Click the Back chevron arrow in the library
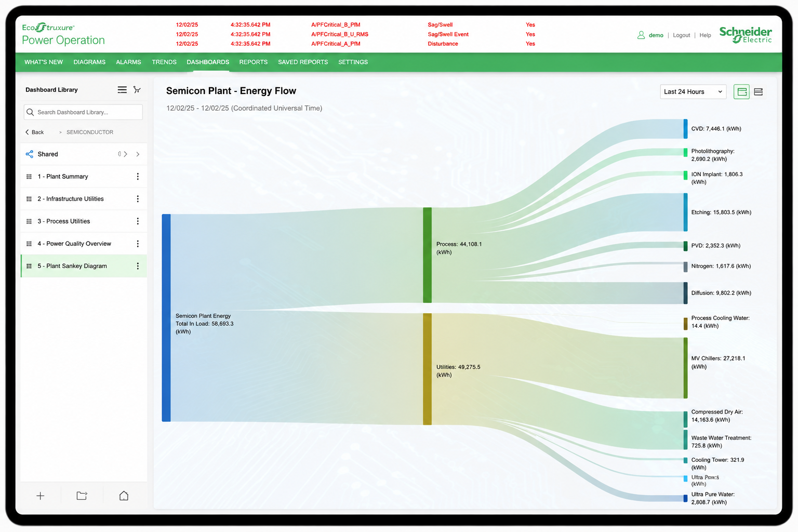This screenshot has height=532, width=798. tap(27, 132)
